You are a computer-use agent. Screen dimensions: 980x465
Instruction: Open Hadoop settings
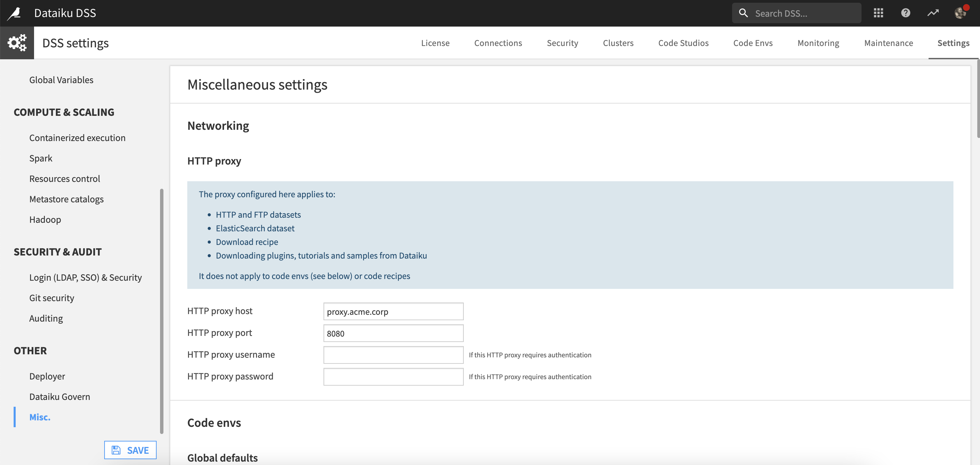tap(45, 220)
